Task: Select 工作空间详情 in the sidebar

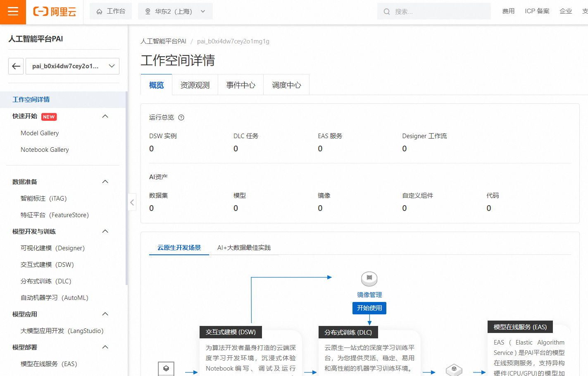Action: [63, 100]
